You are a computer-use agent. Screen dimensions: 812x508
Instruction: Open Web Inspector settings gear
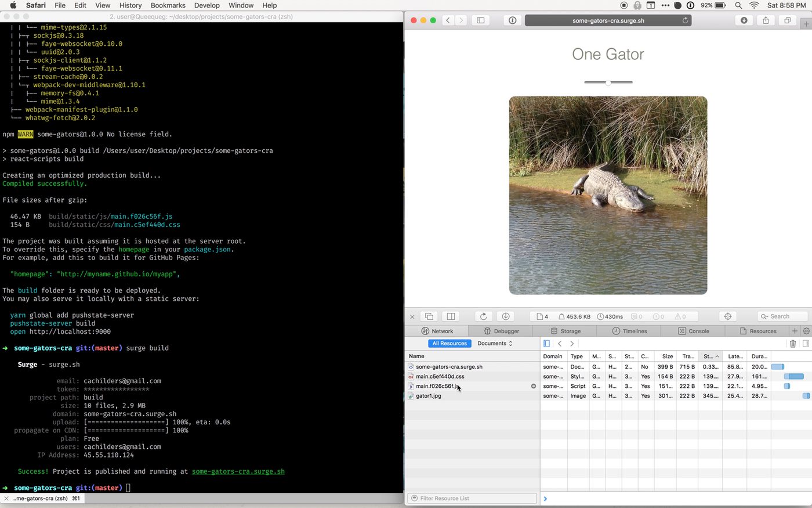[x=806, y=331]
